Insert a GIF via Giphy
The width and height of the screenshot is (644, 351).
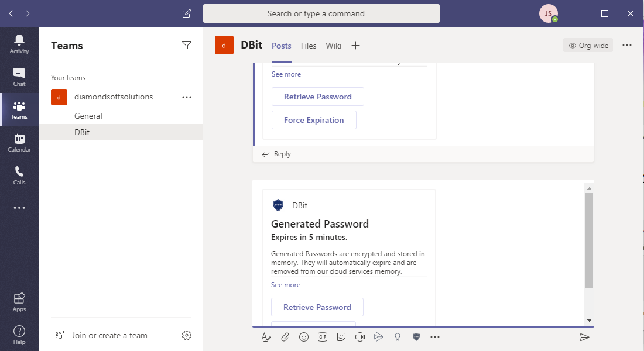pos(323,337)
